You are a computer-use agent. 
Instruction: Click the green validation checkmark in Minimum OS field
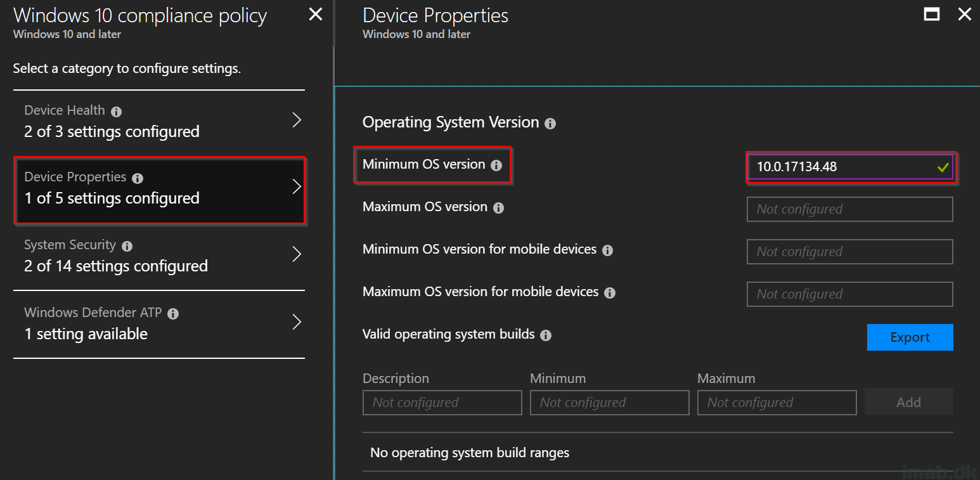pos(943,167)
